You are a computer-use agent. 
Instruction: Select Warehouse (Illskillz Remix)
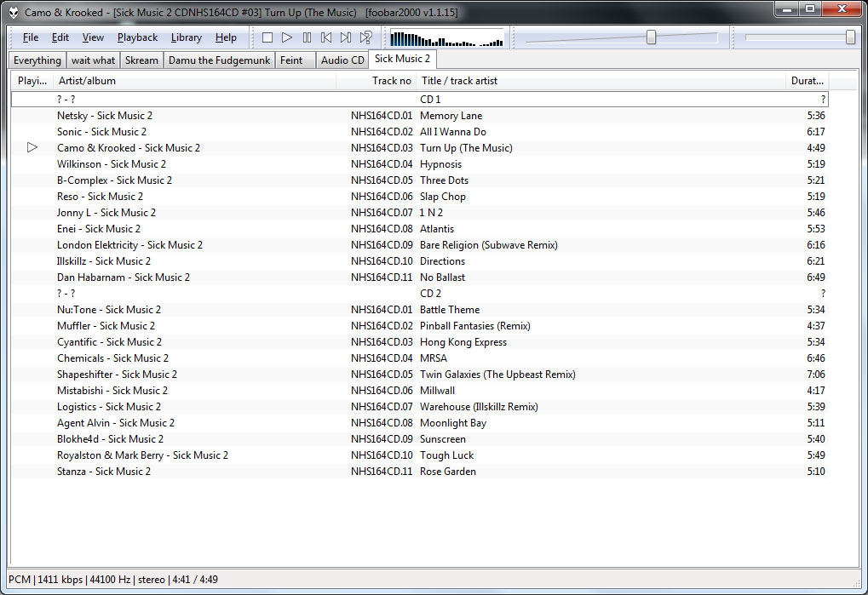[420, 406]
